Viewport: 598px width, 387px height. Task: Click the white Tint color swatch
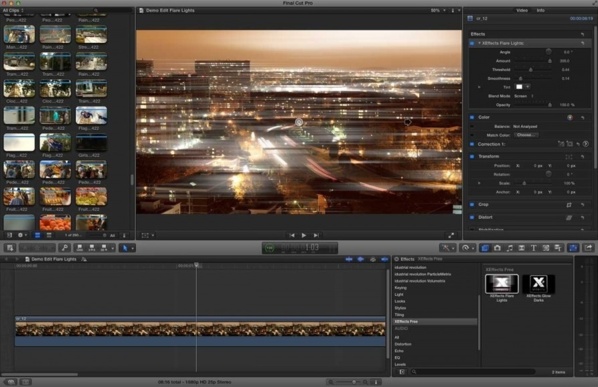(x=519, y=87)
